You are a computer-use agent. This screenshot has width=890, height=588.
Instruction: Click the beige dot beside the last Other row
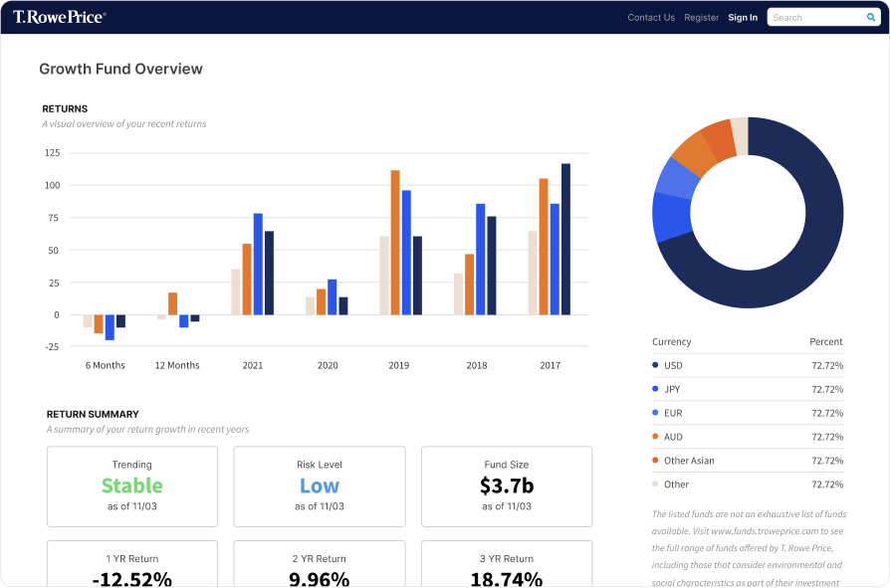655,485
